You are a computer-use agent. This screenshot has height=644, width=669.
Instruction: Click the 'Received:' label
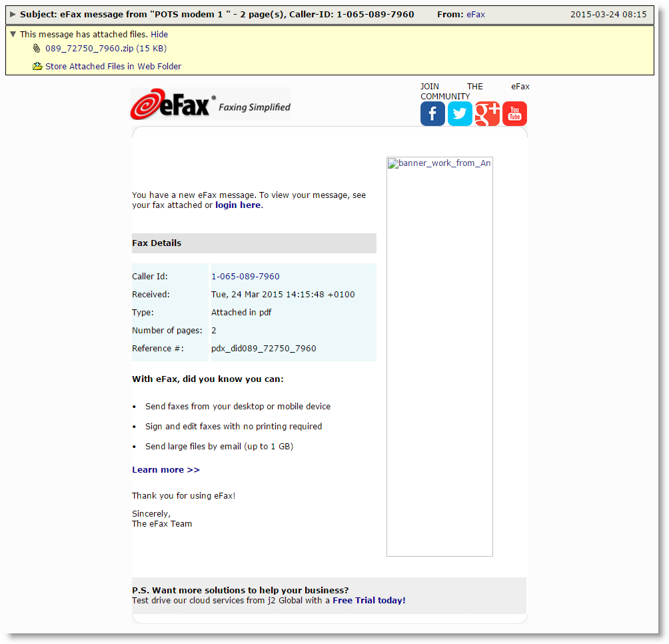point(151,294)
